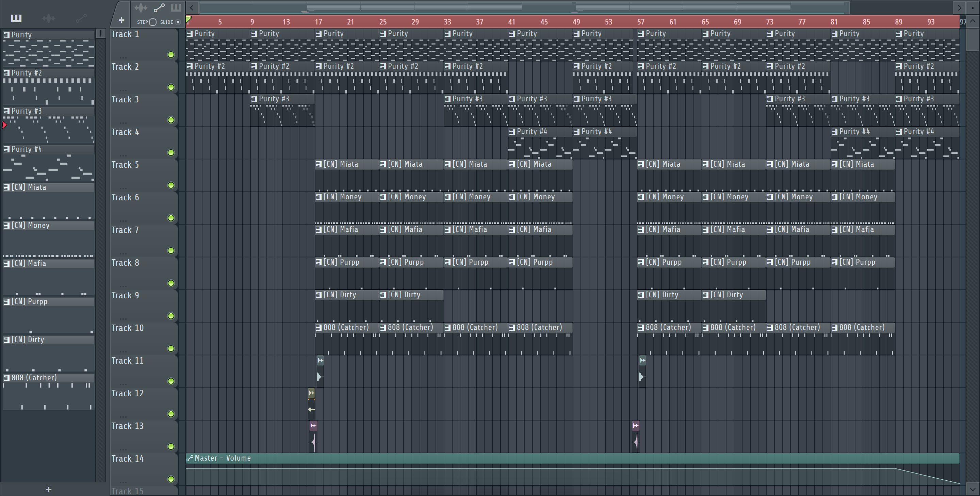
Task: Click bar 89 on the timeline ruler
Action: [899, 22]
